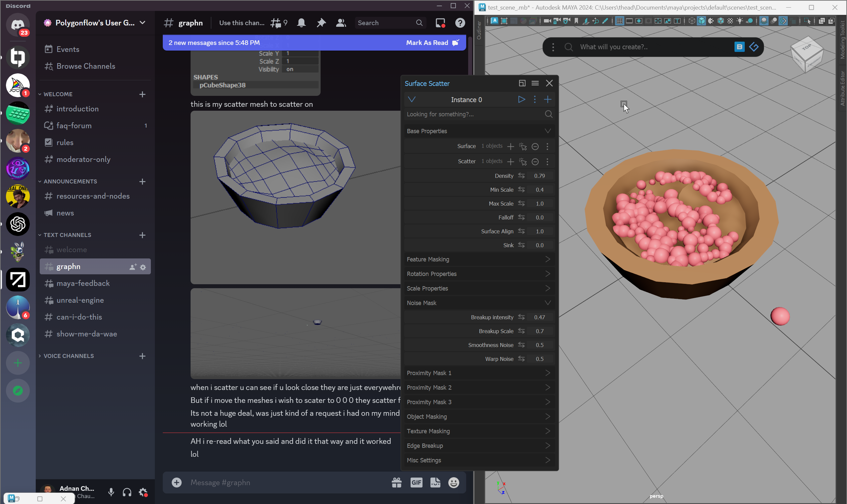Open Discord search with the magnifier icon

tap(420, 23)
